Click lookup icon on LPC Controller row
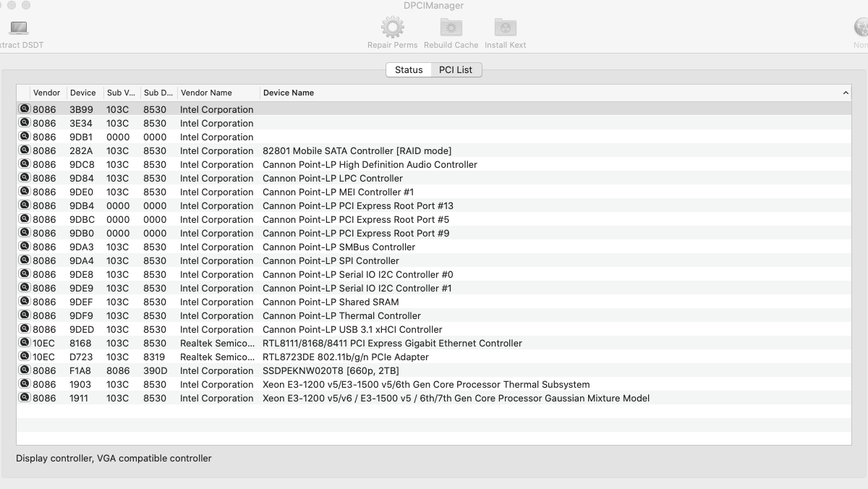Screen dimensions: 868x489 tap(25, 177)
